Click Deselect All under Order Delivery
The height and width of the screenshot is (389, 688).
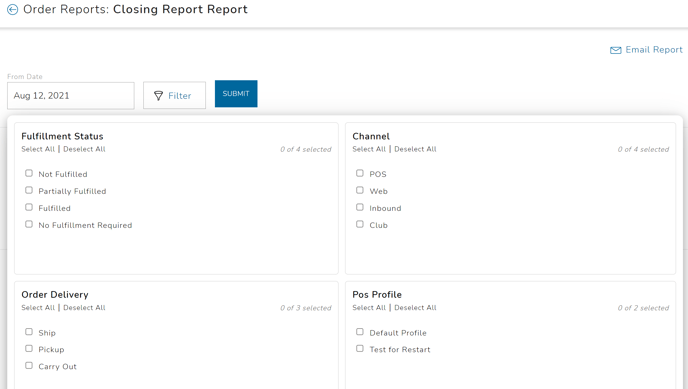click(x=84, y=307)
